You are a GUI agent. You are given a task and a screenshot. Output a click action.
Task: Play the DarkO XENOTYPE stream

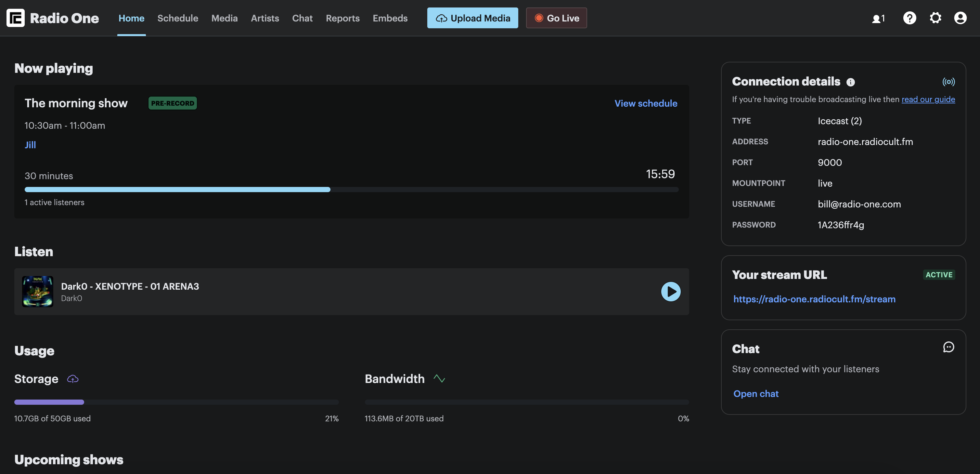[x=671, y=292]
